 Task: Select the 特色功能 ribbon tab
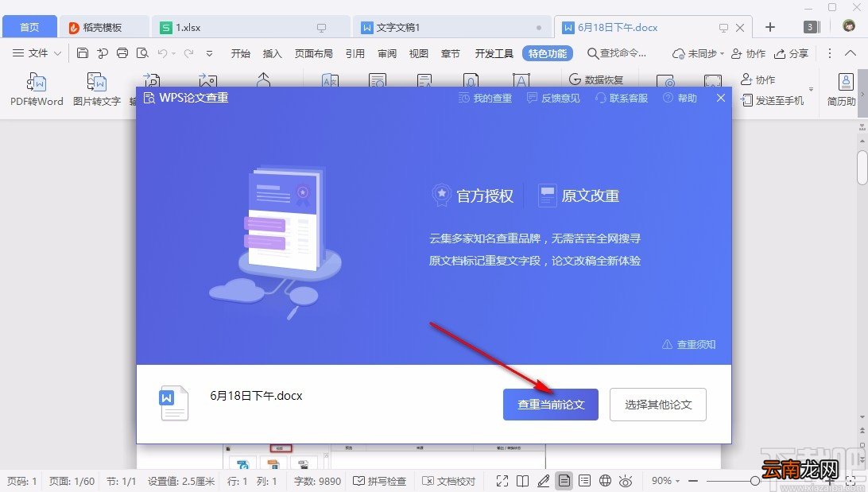(x=548, y=54)
